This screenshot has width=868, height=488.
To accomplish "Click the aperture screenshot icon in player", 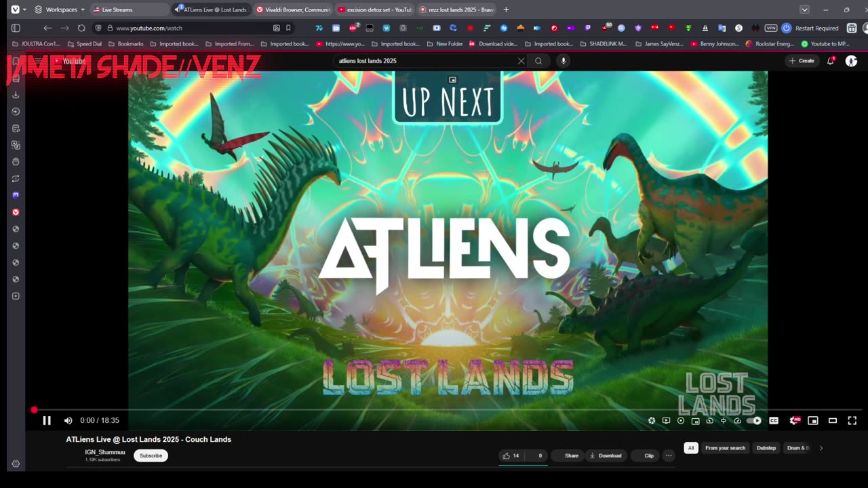I will (x=652, y=420).
